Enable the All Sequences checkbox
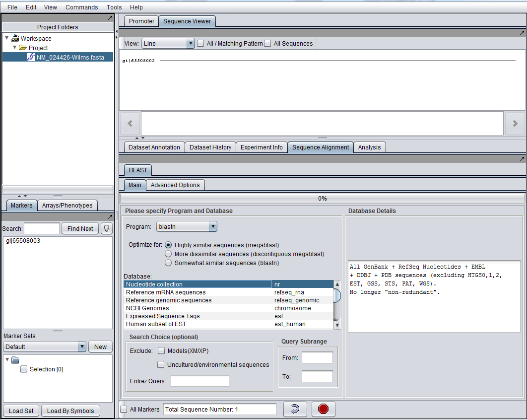This screenshot has height=420, width=527. (x=268, y=44)
